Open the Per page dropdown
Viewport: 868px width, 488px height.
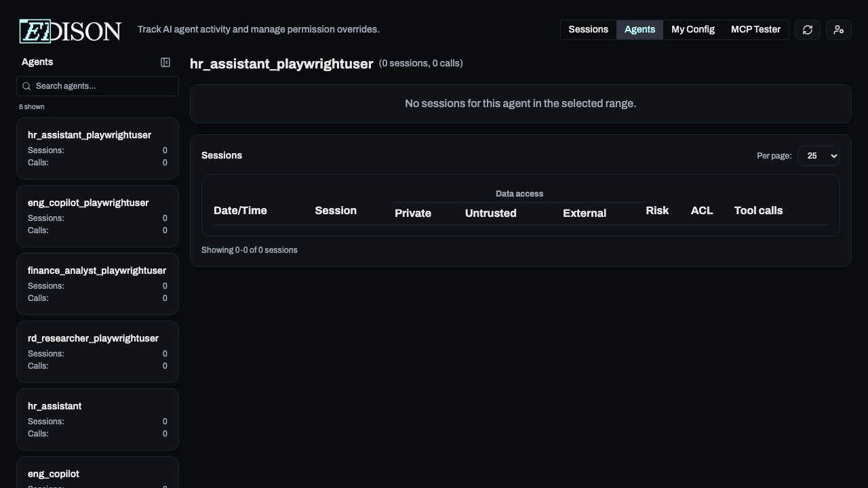tap(818, 156)
